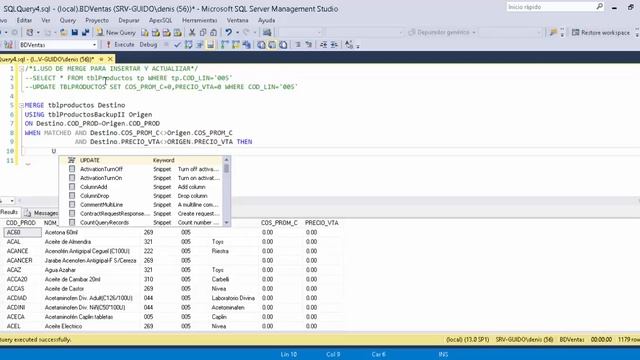Click the Save icon in toolbar
640x360 pixels.
point(75,32)
